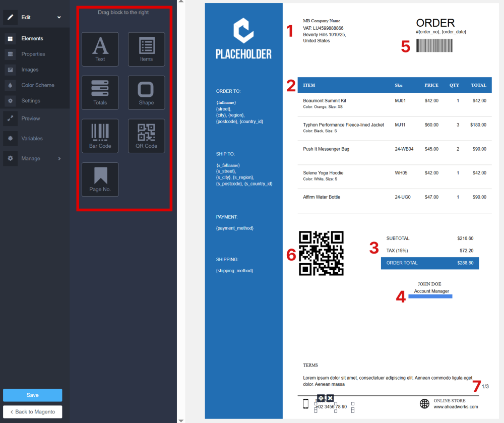
Task: Select the SUBTOTAL row in totals
Action: tap(430, 238)
